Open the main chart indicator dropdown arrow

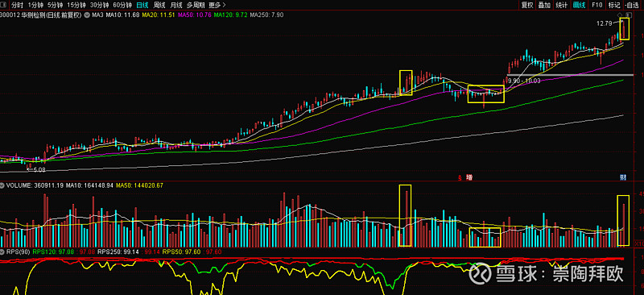point(87,15)
